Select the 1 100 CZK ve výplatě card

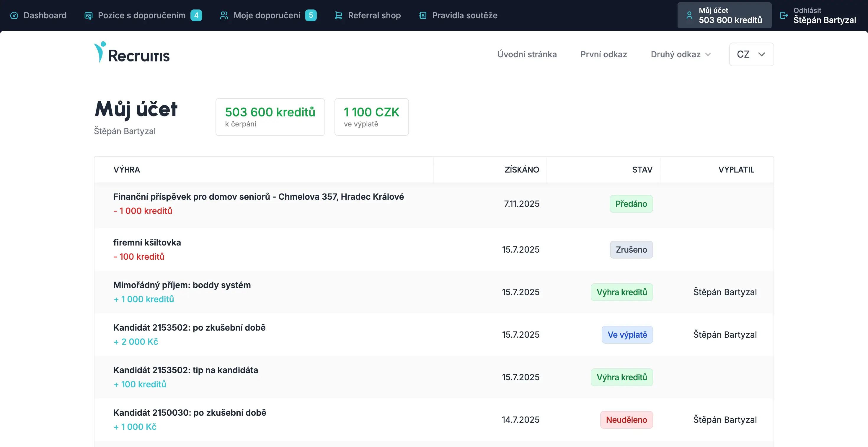pos(371,117)
